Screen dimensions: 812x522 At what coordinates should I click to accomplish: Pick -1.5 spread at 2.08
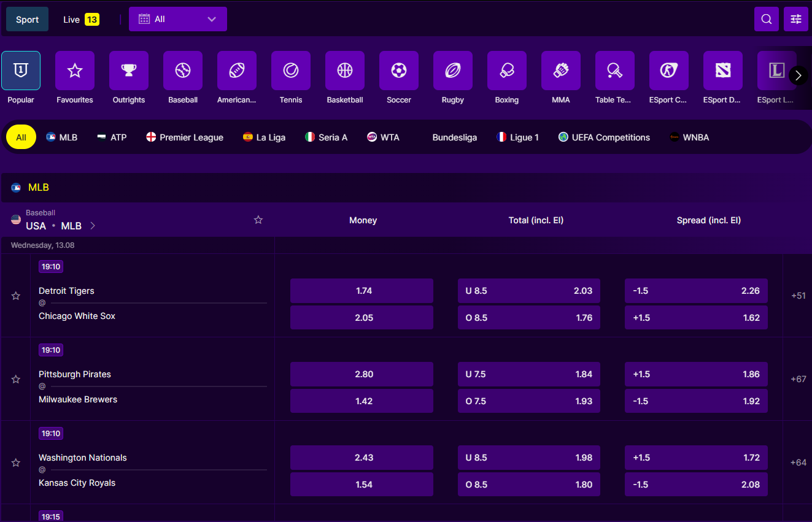tap(696, 485)
